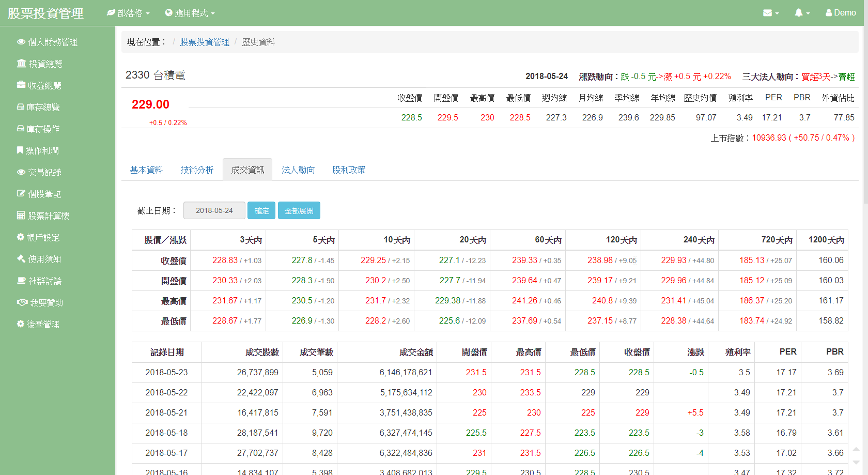Click the 截止日期 date input field
868x475 pixels.
(214, 210)
